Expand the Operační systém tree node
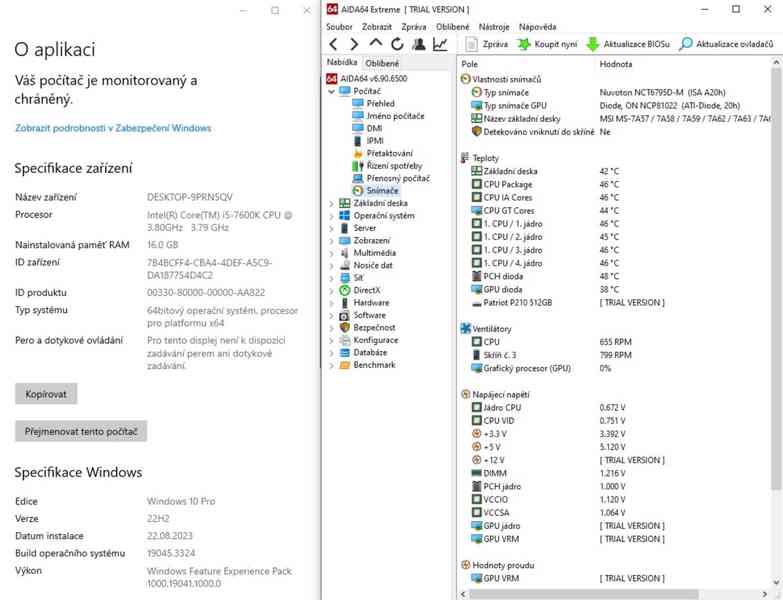783x600 pixels. pyautogui.click(x=332, y=216)
